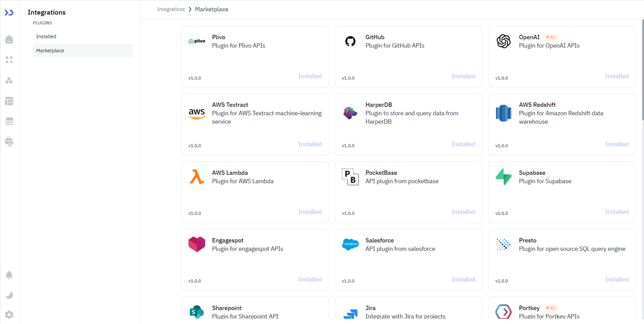The image size is (644, 324).
Task: Click the ToolJet logo icon
Action: click(9, 13)
